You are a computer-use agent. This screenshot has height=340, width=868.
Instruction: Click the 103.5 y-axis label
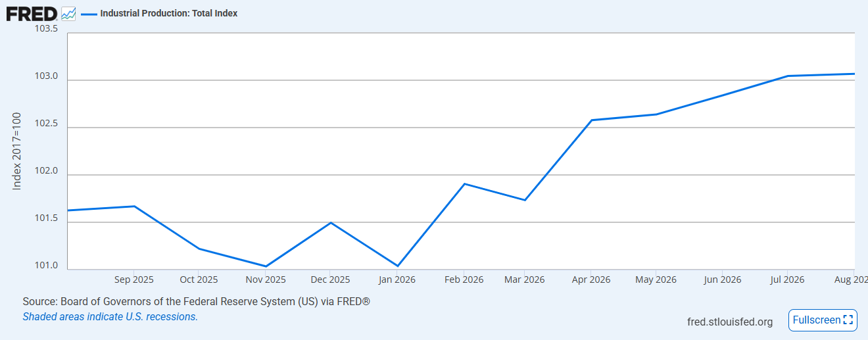point(45,29)
